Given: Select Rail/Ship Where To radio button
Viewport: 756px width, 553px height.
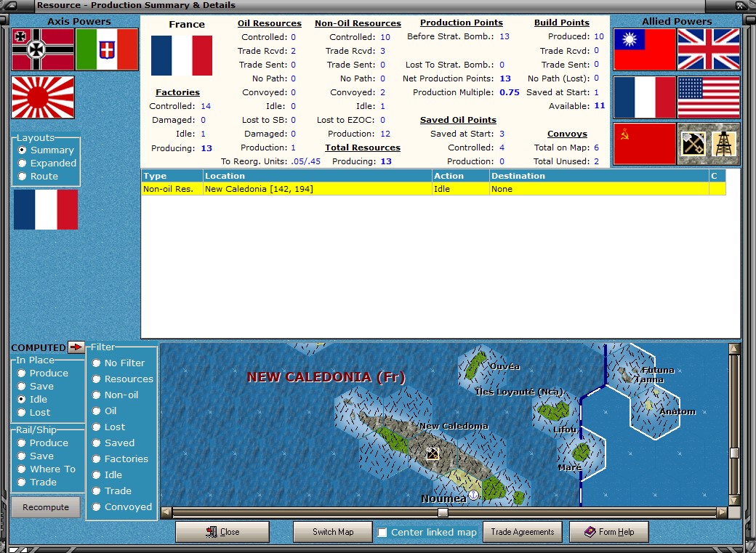Looking at the screenshot, I should coord(21,469).
